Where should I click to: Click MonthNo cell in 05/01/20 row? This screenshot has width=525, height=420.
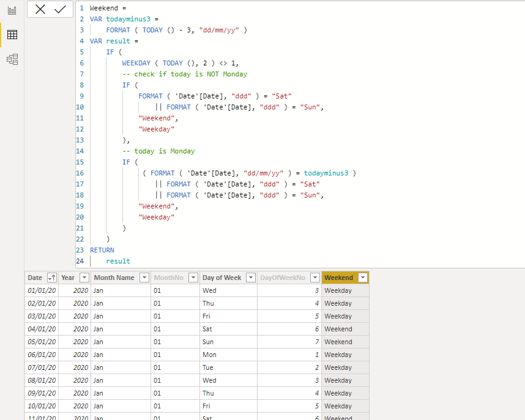click(175, 342)
